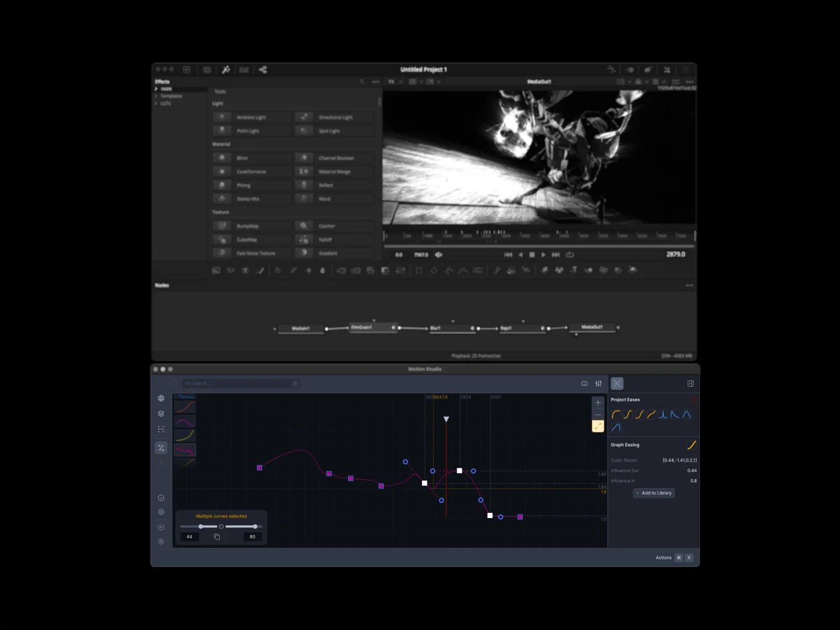The image size is (840, 630).
Task: Open the settings gear at sidebar bottom
Action: (x=161, y=542)
